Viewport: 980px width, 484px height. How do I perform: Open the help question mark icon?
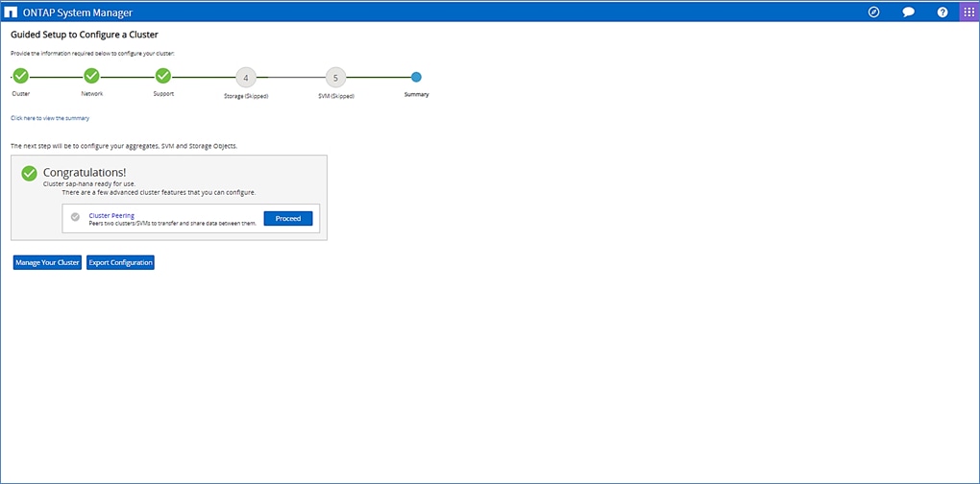coord(943,12)
